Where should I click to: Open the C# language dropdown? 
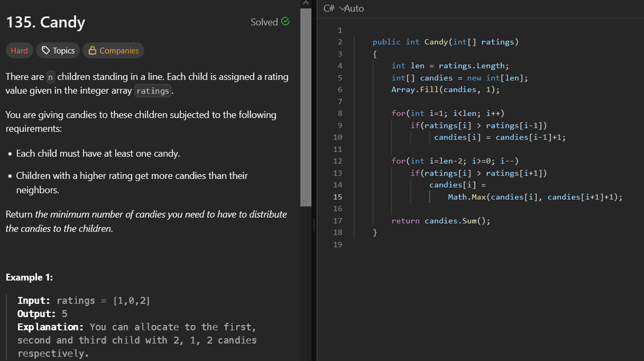(x=334, y=9)
